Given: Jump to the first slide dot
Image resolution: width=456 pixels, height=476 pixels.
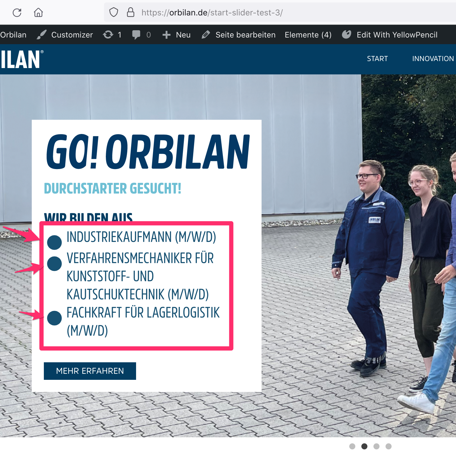Looking at the screenshot, I should [x=352, y=446].
